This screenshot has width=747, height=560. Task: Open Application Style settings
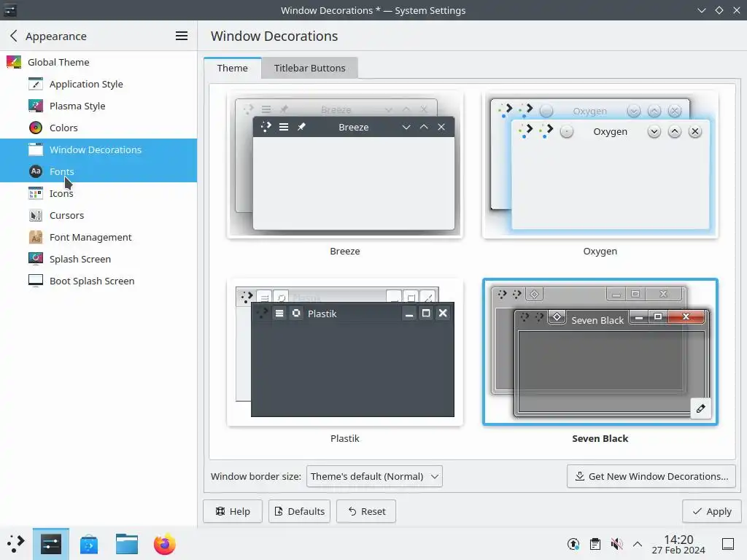tap(98, 84)
